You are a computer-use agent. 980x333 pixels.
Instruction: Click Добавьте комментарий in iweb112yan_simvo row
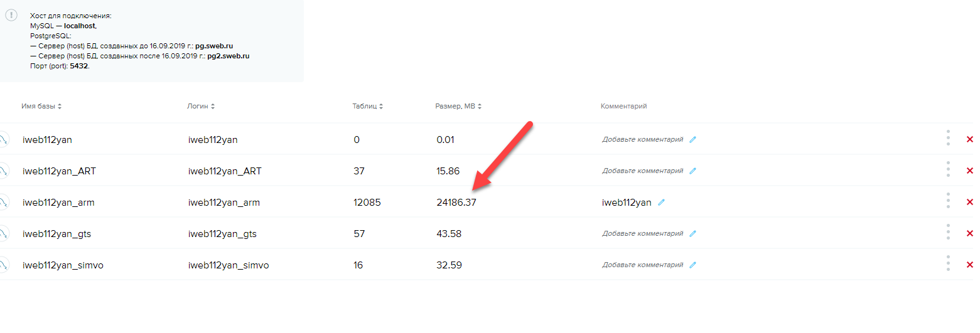(x=642, y=265)
